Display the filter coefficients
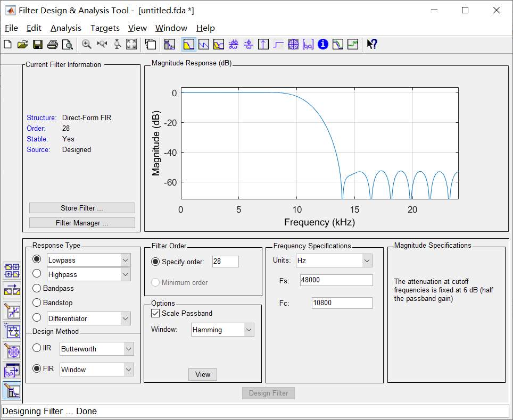Image resolution: width=513 pixels, height=420 pixels. 308,44
